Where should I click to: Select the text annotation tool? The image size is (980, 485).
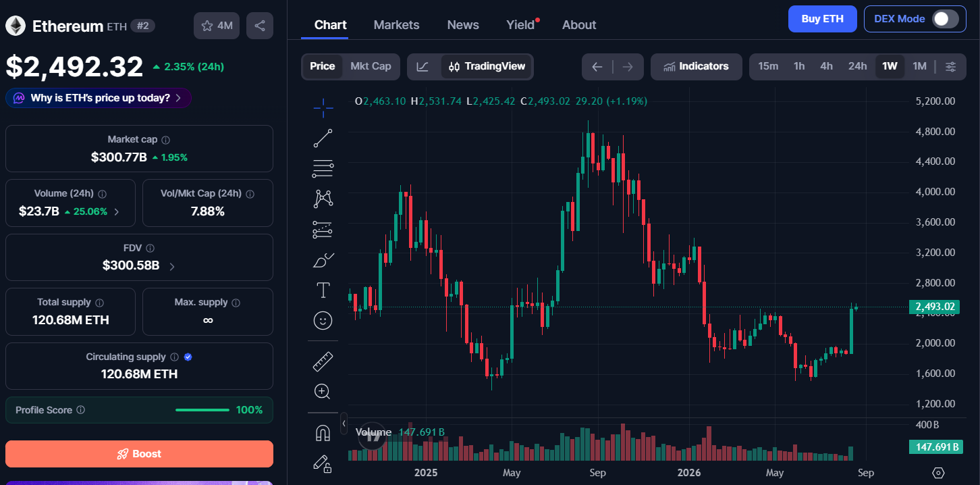(323, 290)
